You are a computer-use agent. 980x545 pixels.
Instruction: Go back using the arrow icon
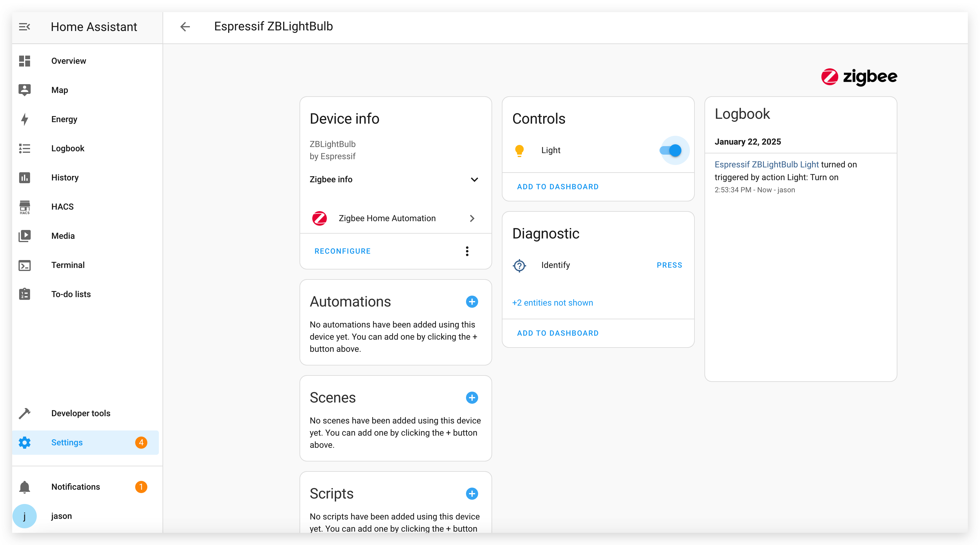(x=185, y=27)
